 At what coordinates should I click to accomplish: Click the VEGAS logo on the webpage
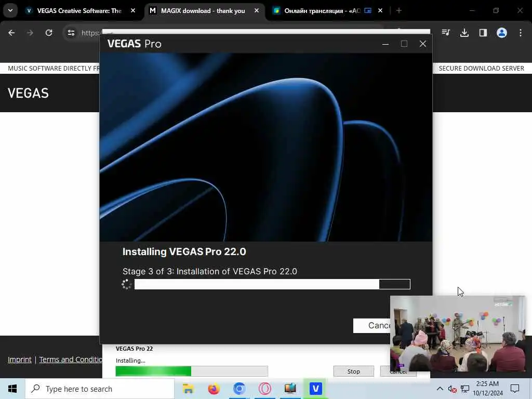point(28,93)
